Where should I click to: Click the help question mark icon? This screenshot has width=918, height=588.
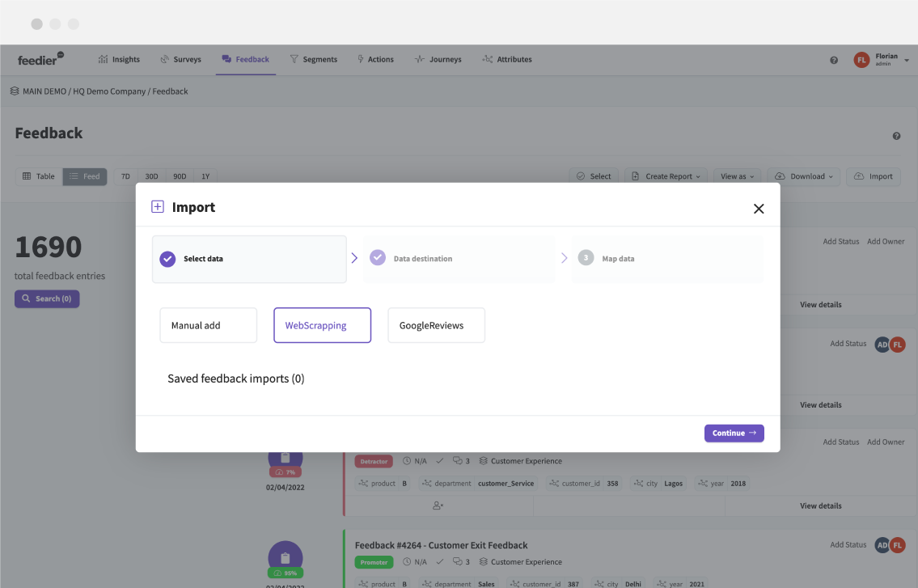[834, 59]
